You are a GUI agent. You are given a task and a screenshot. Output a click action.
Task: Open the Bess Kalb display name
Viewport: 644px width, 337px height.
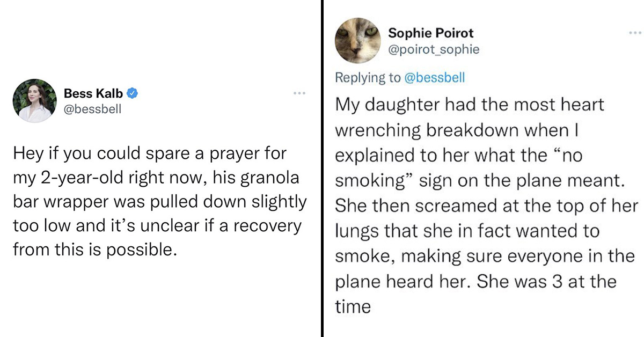93,93
